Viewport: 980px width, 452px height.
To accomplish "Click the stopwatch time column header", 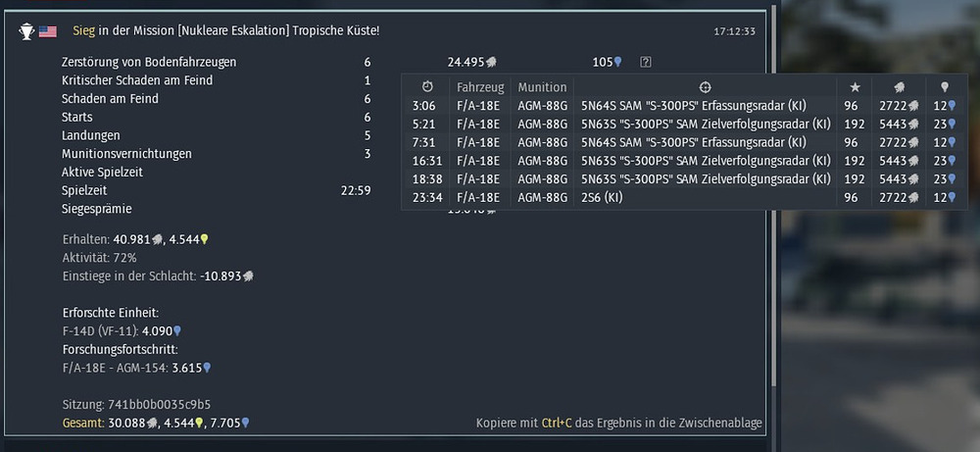I will coord(427,87).
